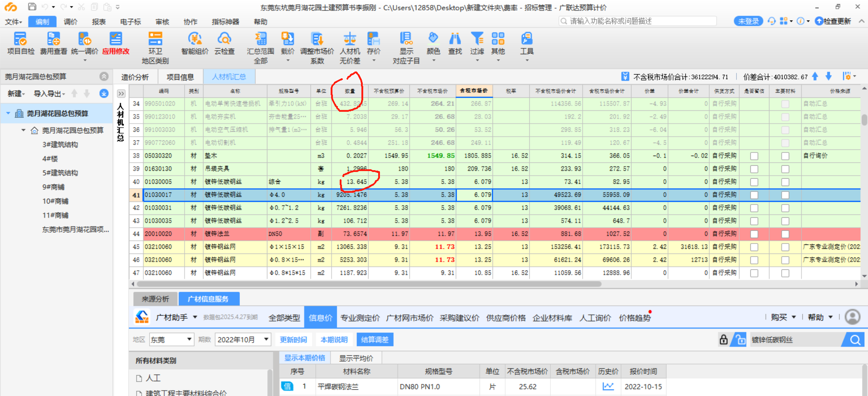
Task: Switch to 来源分析 tab
Action: click(x=155, y=299)
